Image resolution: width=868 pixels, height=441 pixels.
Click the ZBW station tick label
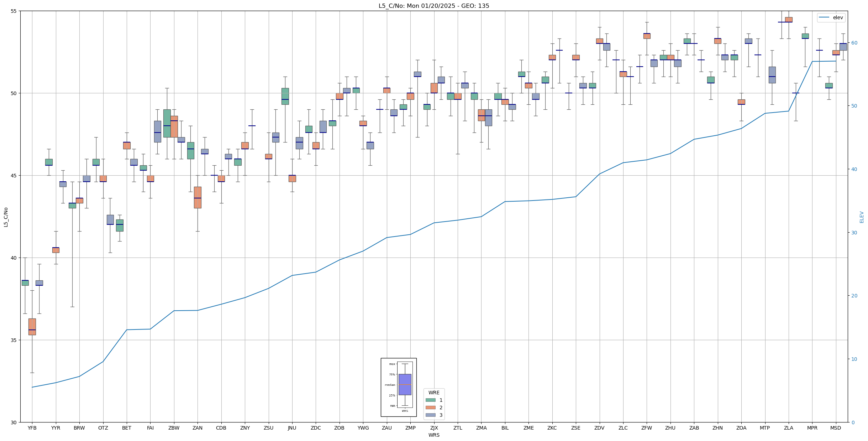coord(174,428)
